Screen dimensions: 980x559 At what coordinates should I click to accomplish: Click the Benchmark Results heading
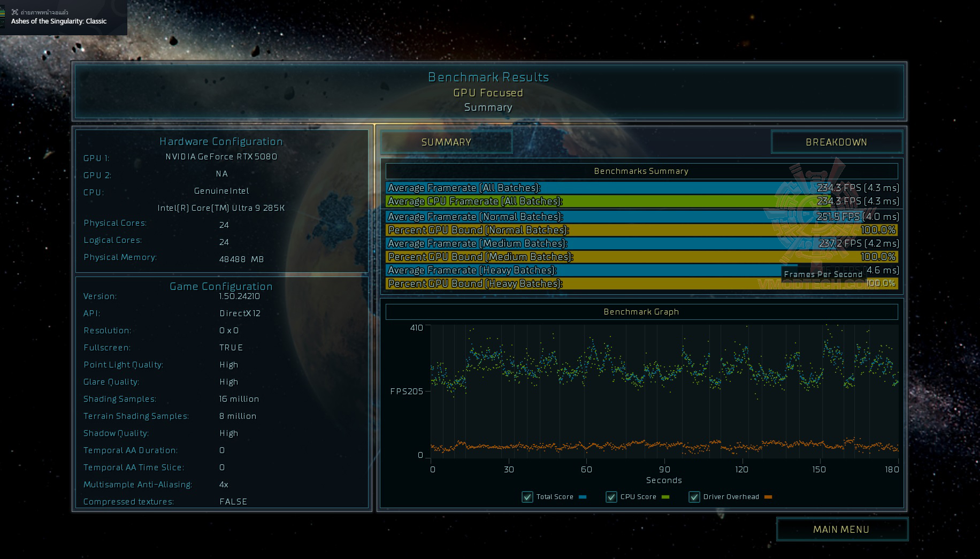click(x=488, y=77)
